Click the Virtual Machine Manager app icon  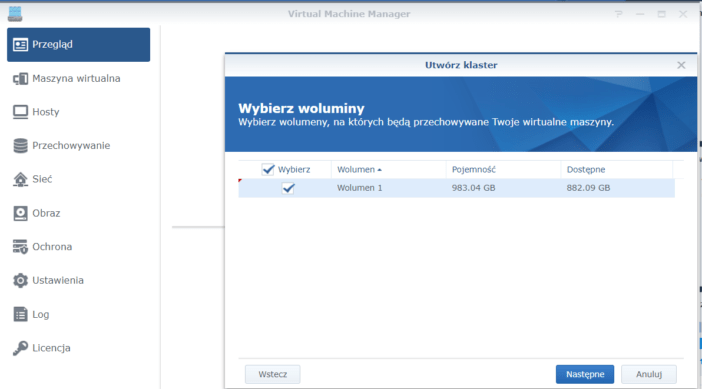coord(15,14)
